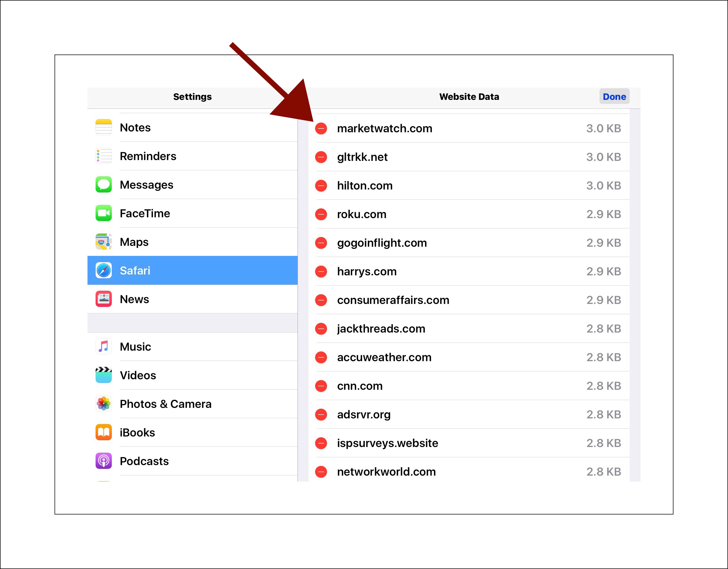728x569 pixels.
Task: Open Videos settings entry
Action: [x=192, y=375]
